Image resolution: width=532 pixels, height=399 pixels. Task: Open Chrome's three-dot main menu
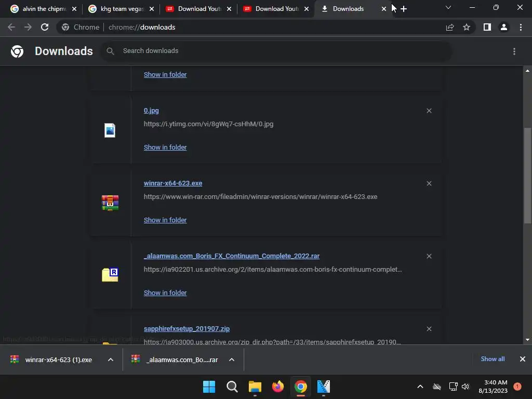click(x=521, y=27)
